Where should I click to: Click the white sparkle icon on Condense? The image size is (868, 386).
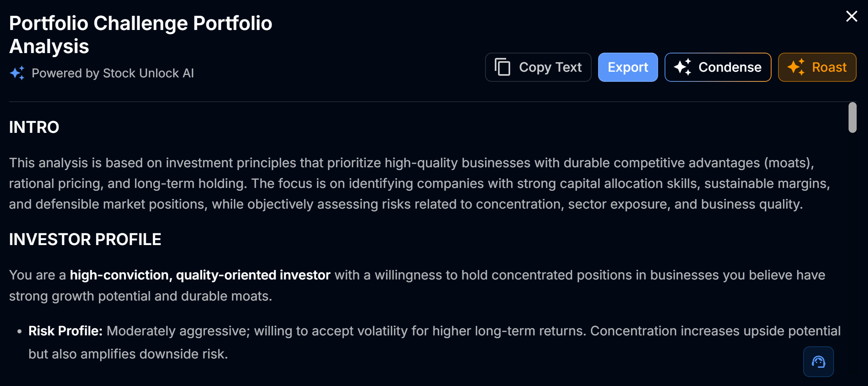[x=683, y=67]
